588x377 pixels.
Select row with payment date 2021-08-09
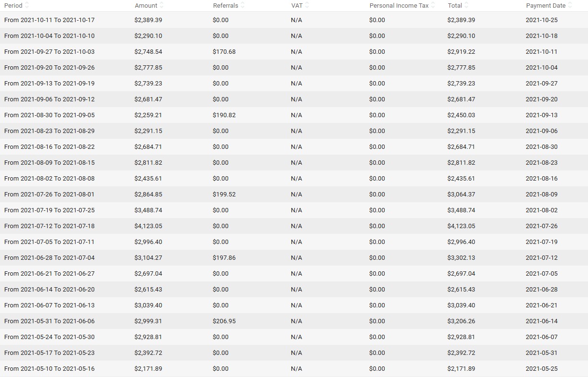[294, 195]
